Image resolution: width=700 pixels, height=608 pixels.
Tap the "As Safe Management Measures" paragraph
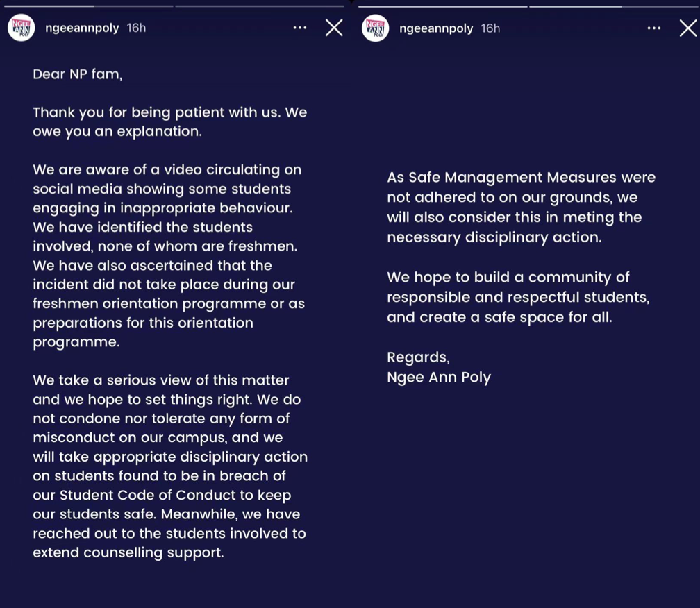521,207
